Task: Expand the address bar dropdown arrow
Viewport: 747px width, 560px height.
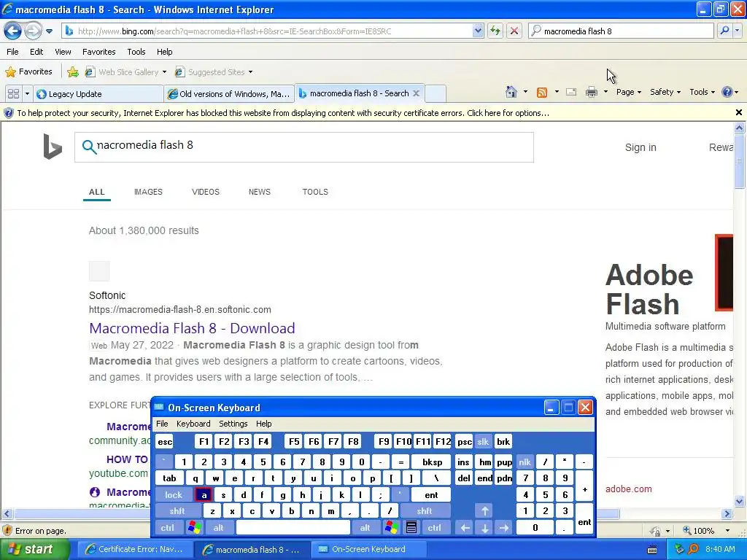Action: [x=478, y=31]
